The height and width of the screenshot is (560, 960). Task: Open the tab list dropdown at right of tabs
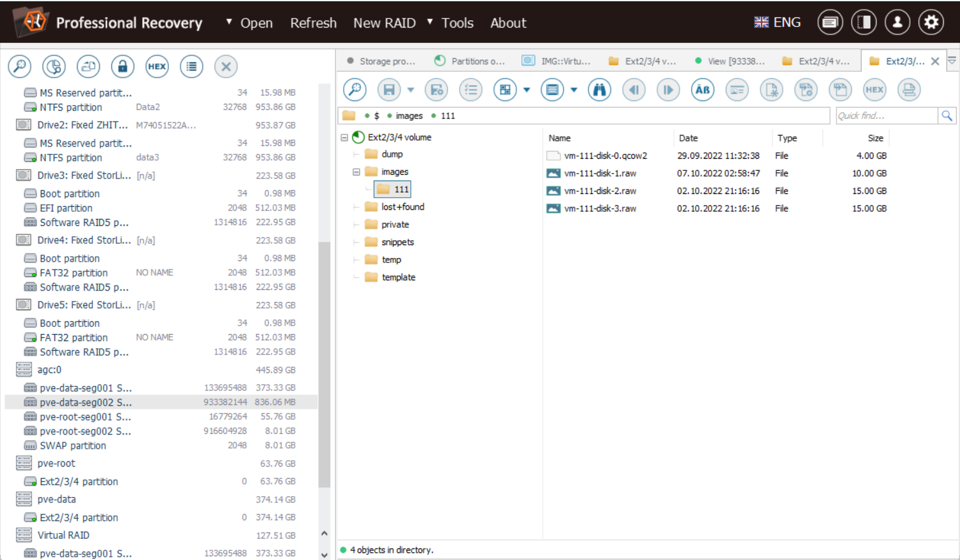point(952,61)
